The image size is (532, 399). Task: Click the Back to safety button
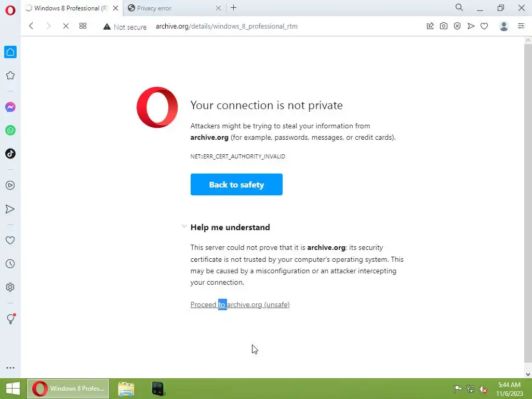click(x=236, y=184)
